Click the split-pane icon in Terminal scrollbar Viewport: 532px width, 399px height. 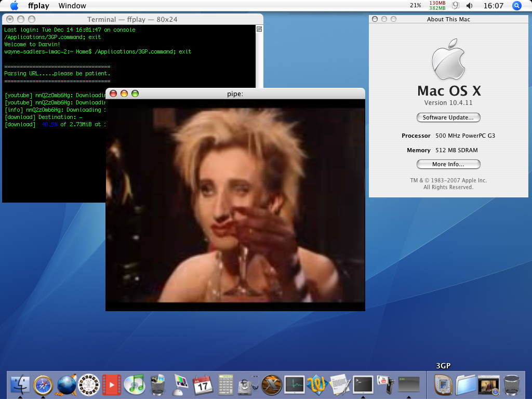259,29
